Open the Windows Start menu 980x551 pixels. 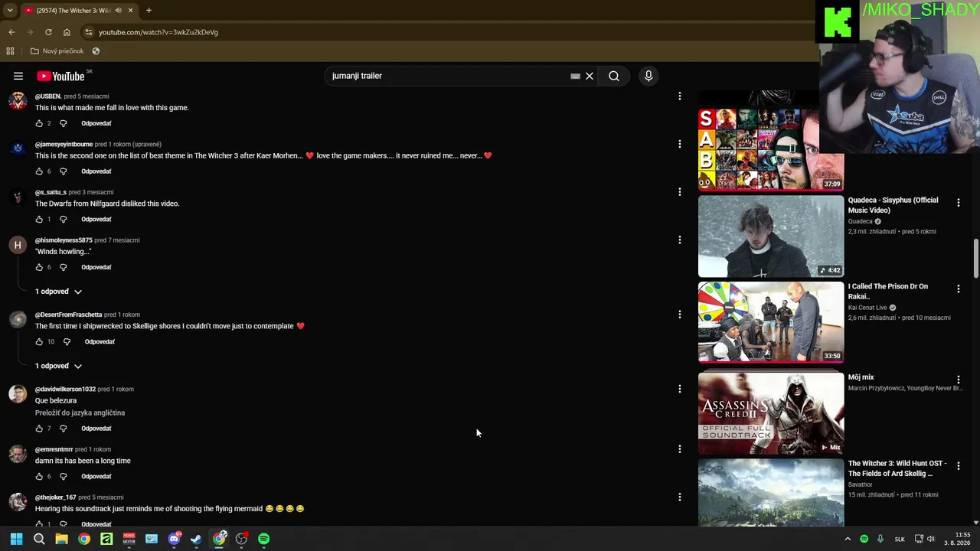[16, 539]
